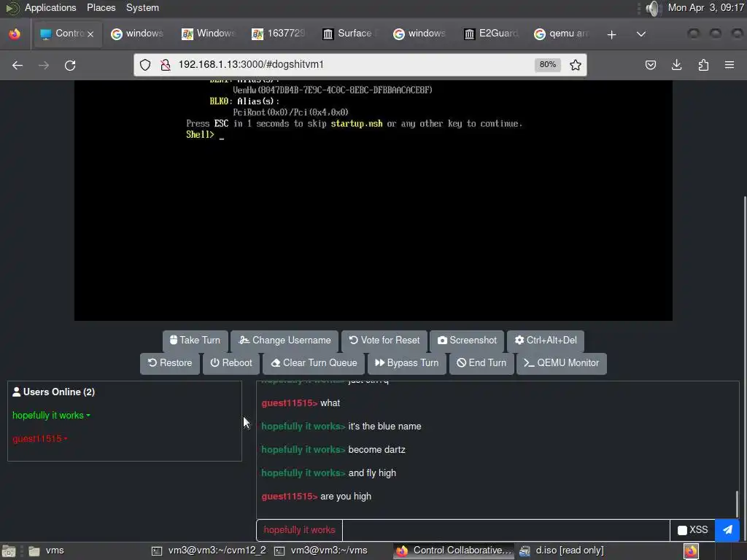
Task: Click the VM display EFI shell screen
Action: click(x=373, y=200)
